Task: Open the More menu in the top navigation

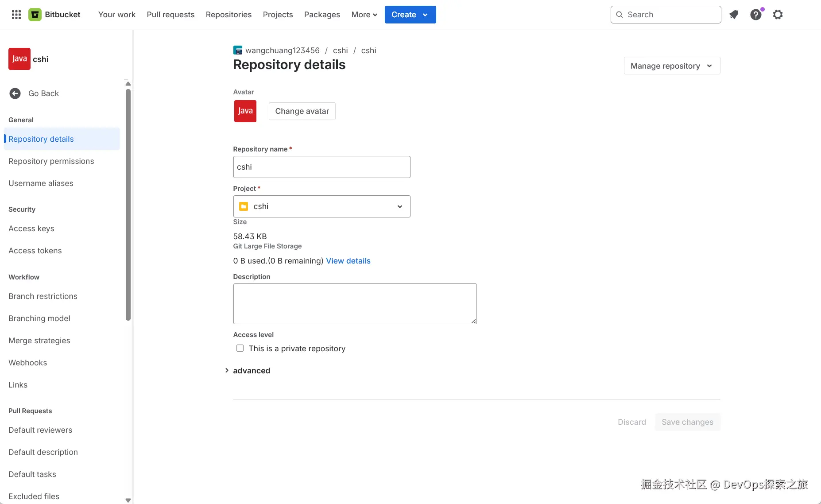Action: click(x=364, y=15)
